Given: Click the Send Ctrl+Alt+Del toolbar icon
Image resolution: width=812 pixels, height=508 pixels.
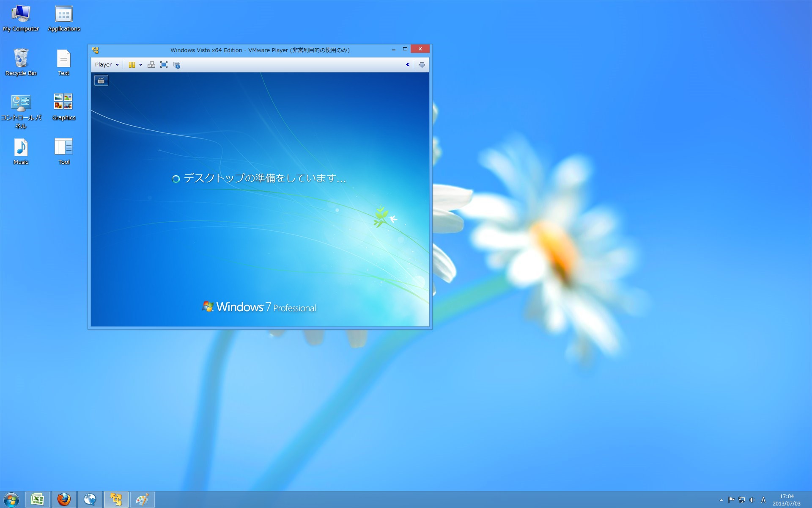Looking at the screenshot, I should pyautogui.click(x=151, y=65).
